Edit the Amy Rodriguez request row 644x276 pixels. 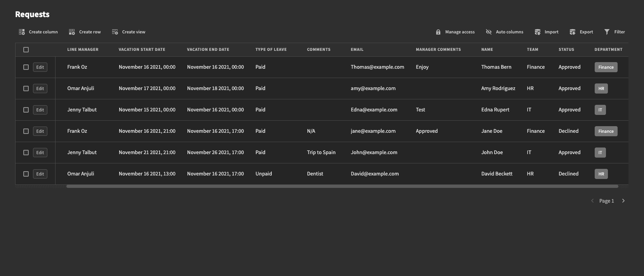click(40, 89)
